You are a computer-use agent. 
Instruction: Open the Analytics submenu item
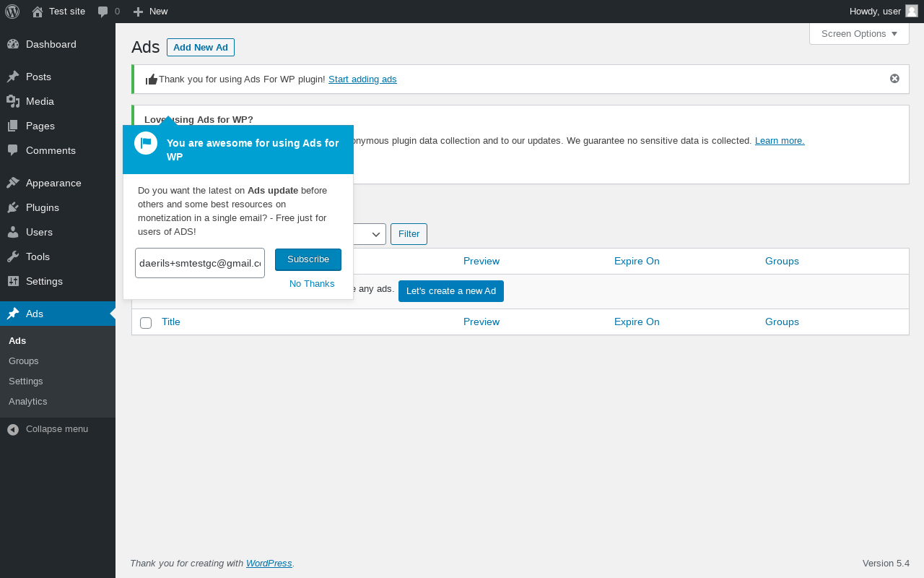pos(28,401)
